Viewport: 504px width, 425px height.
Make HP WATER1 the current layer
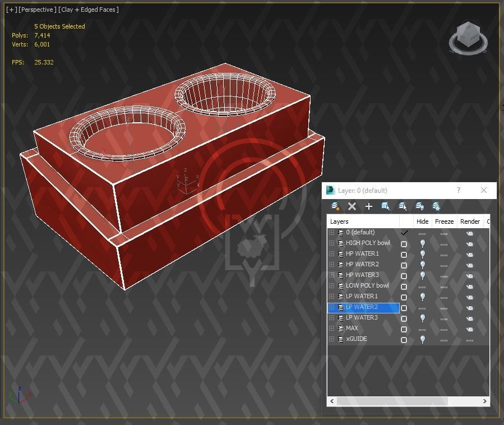tap(404, 255)
